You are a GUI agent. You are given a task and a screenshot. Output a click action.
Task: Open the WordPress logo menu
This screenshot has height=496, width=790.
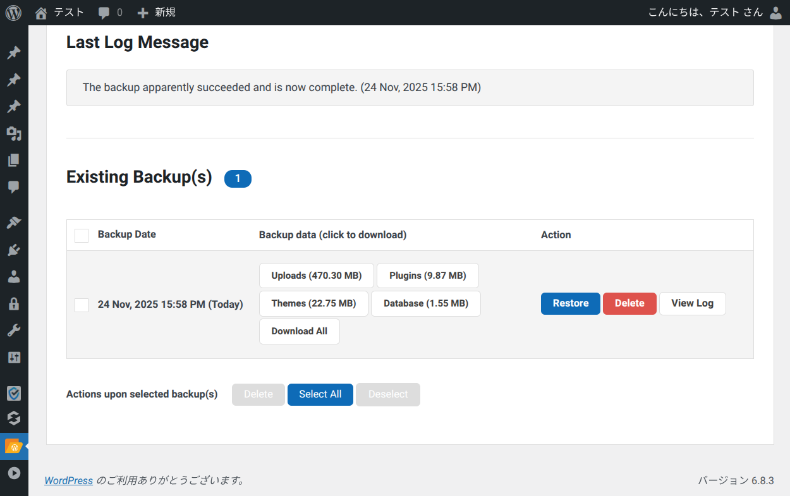[14, 13]
